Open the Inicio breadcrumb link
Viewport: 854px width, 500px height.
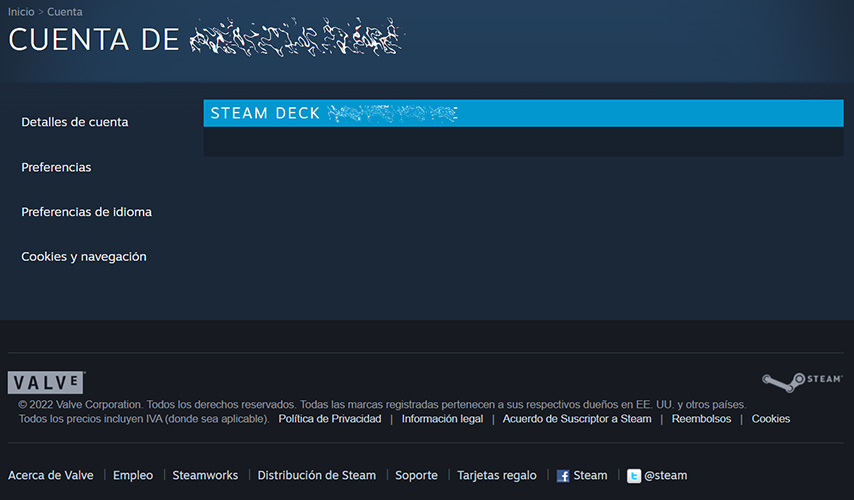(21, 11)
